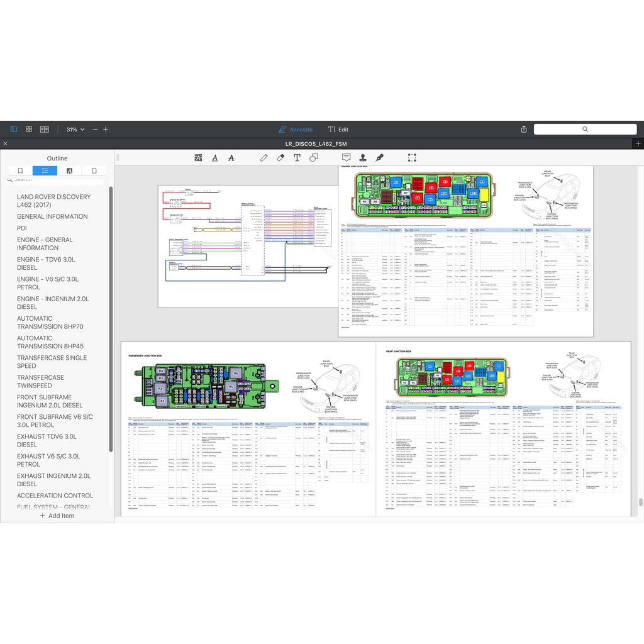Screen dimensions: 644x644
Task: Select the Pen drawing tool
Action: click(x=264, y=158)
